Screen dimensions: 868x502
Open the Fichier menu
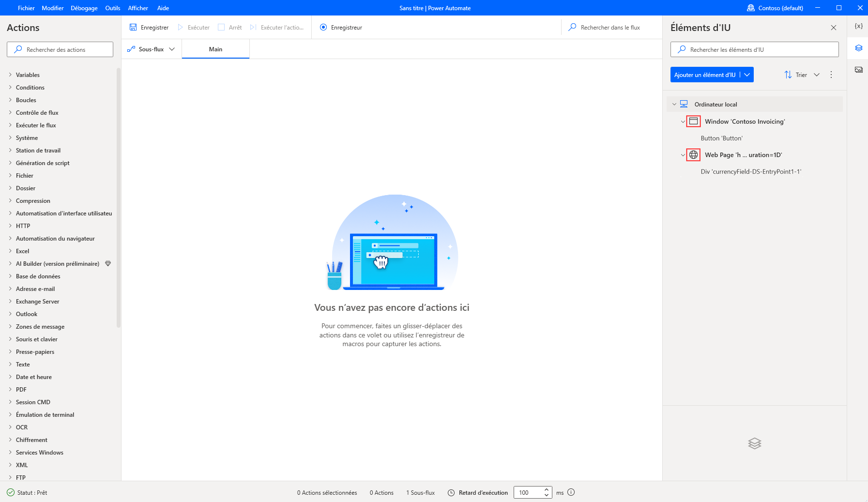click(x=26, y=8)
